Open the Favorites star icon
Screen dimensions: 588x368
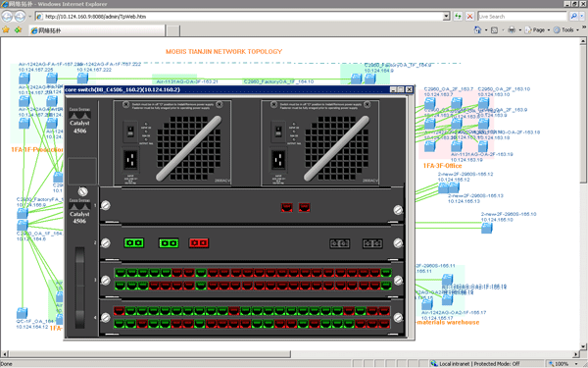[x=6, y=29]
